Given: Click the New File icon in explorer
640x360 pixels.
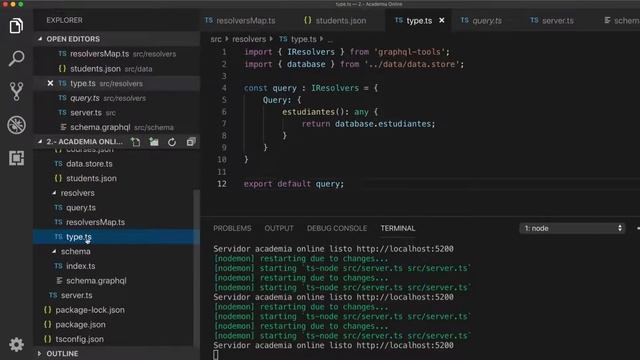Looking at the screenshot, I should click(136, 142).
